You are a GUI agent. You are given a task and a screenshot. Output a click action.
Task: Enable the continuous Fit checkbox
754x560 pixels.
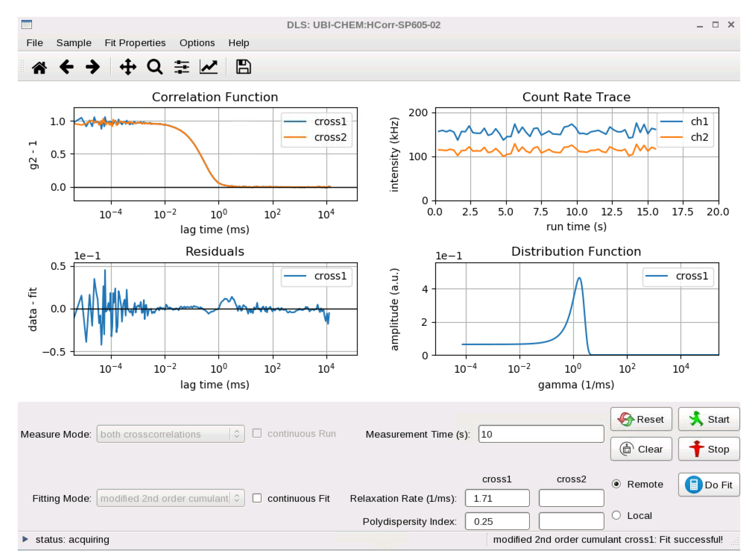257,498
